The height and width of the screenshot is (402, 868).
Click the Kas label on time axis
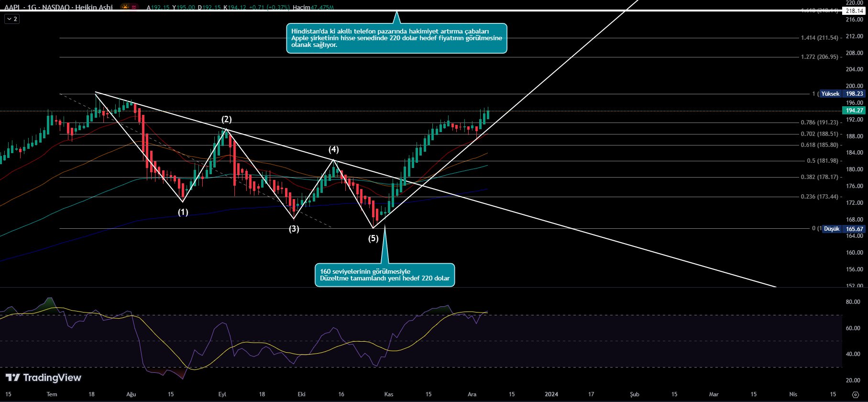pyautogui.click(x=389, y=394)
